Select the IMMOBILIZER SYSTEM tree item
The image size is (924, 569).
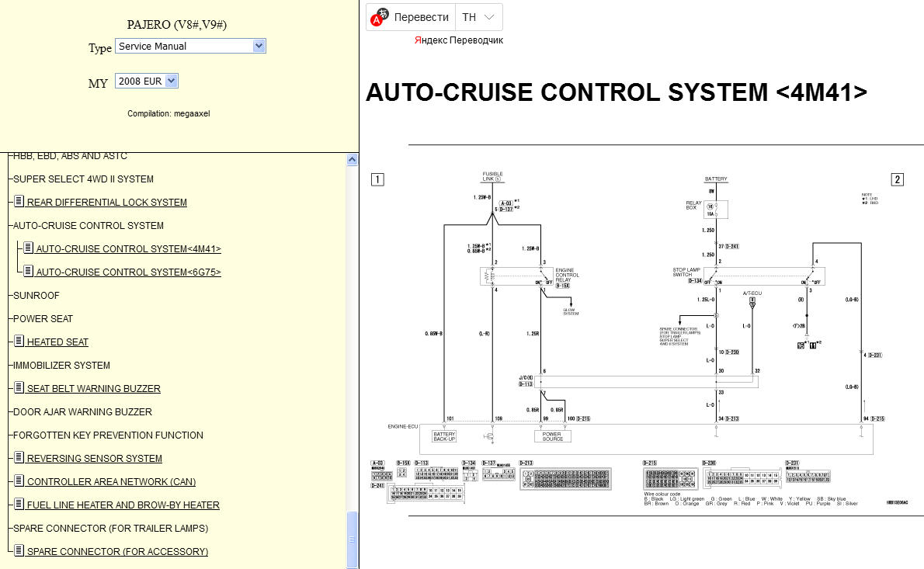click(x=61, y=365)
